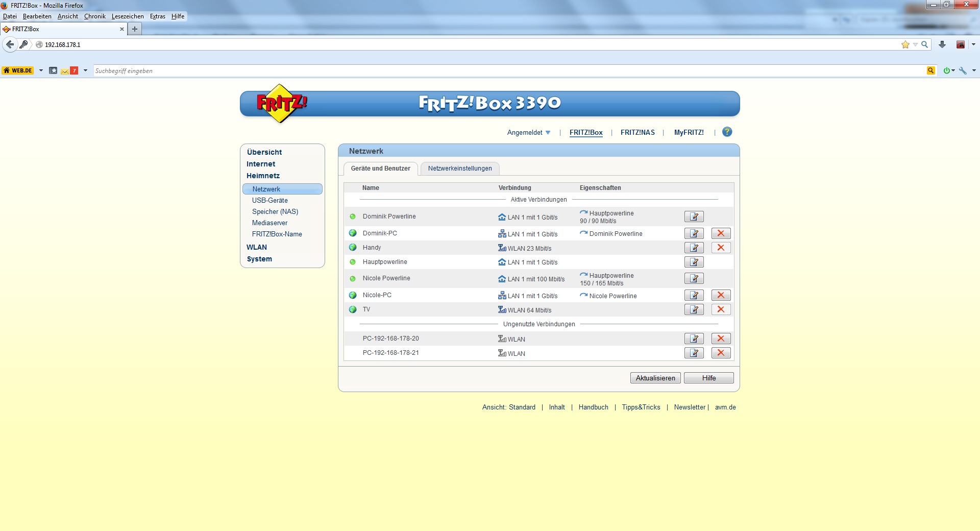Open address bar history dropdown arrow
Image resolution: width=980 pixels, height=531 pixels.
(915, 44)
